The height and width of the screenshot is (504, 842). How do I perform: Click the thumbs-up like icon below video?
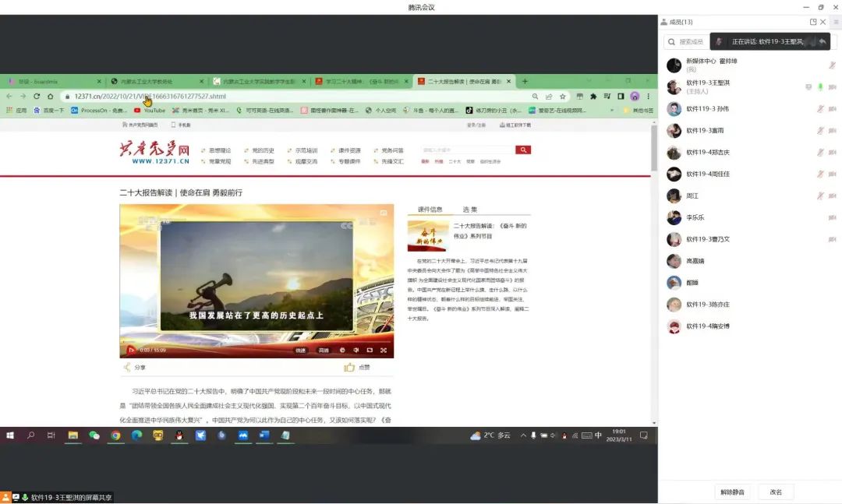click(x=349, y=368)
